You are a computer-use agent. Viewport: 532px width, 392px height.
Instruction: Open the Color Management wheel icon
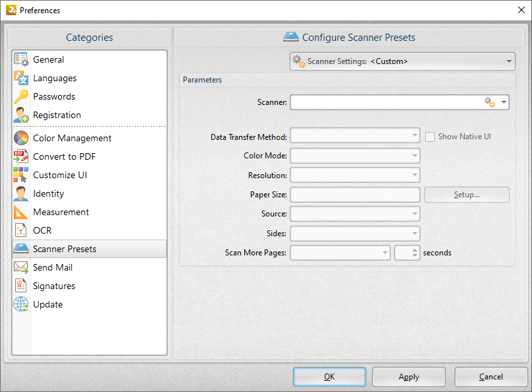[21, 138]
